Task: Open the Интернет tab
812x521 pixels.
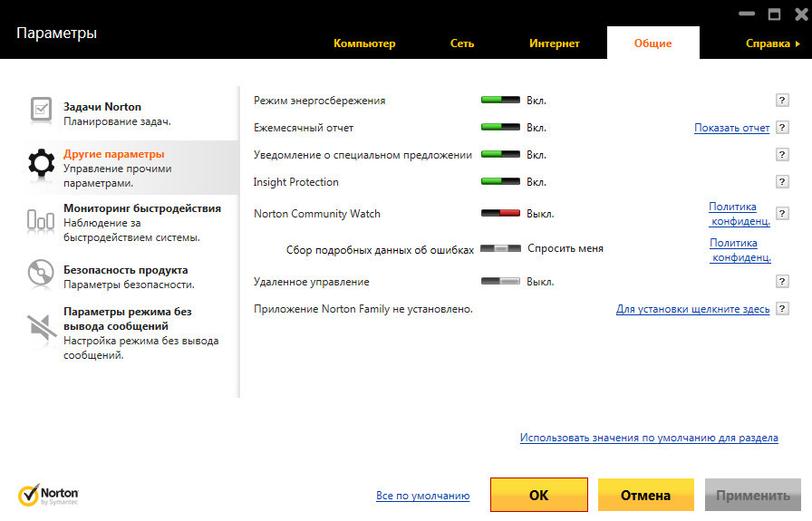Action: pyautogui.click(x=555, y=43)
